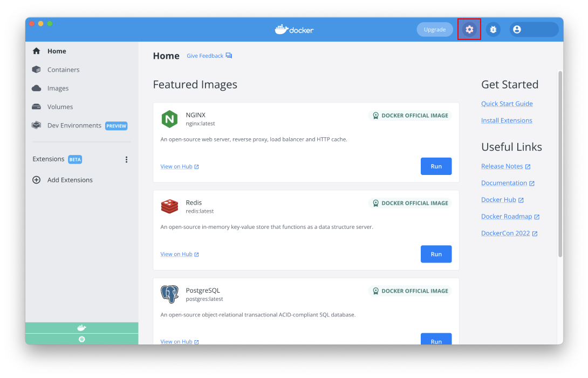Click the Extensions label in sidebar

coord(49,159)
